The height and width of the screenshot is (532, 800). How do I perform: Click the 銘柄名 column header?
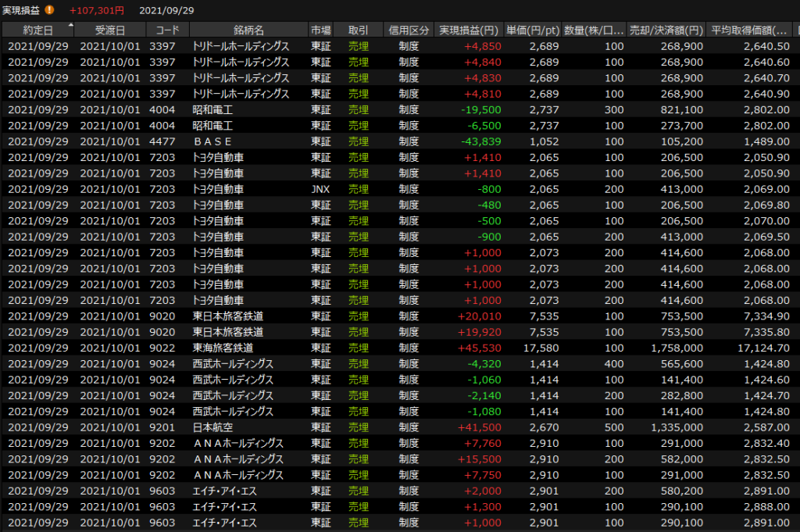point(248,30)
